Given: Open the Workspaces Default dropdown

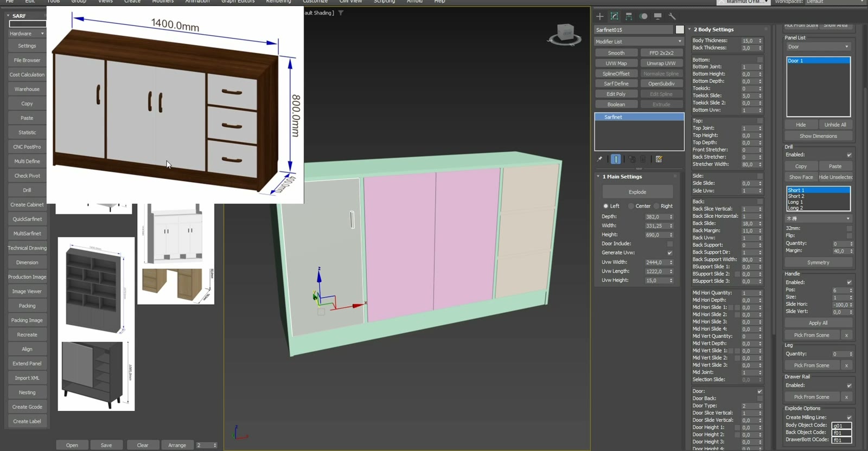Looking at the screenshot, I should pyautogui.click(x=836, y=2).
